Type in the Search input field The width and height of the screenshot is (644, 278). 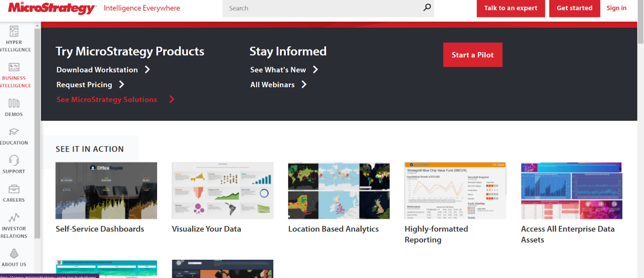point(322,8)
